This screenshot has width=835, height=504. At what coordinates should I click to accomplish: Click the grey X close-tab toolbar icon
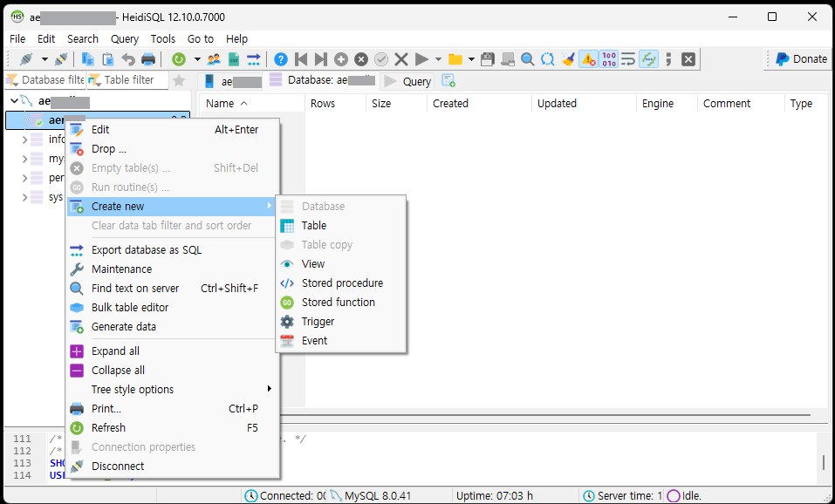(688, 59)
